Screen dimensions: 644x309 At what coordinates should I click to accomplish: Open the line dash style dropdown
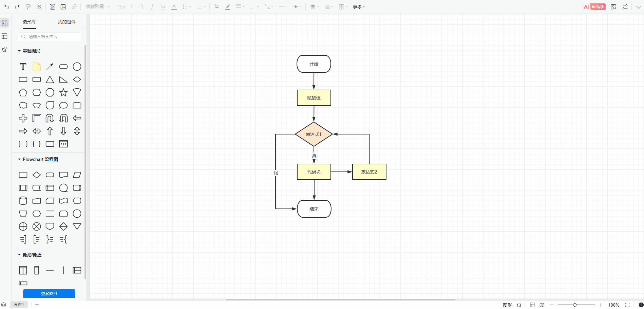tap(254, 7)
